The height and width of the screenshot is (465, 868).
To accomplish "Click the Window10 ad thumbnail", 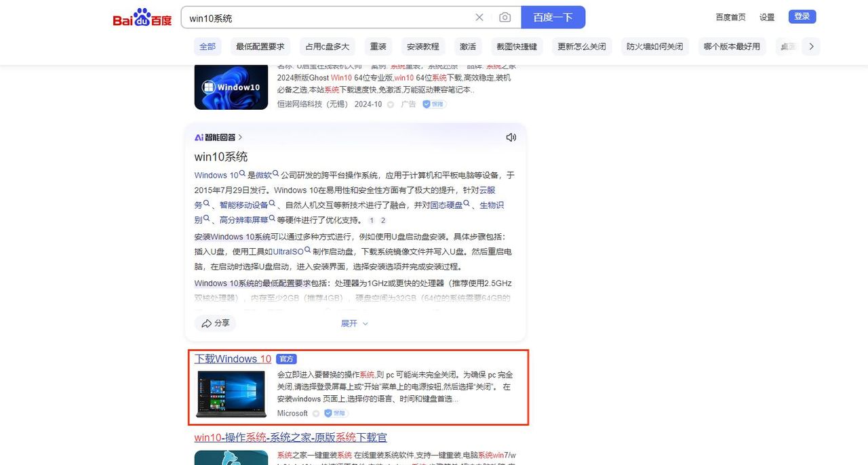I will point(231,87).
